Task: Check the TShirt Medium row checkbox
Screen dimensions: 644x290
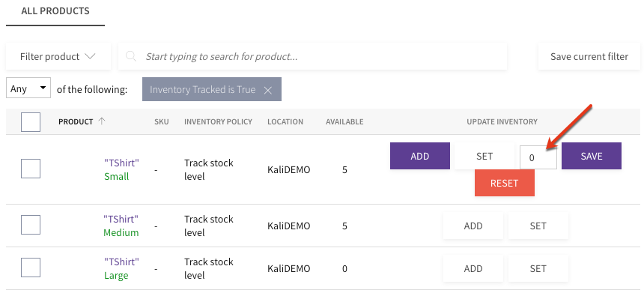Action: pos(31,225)
